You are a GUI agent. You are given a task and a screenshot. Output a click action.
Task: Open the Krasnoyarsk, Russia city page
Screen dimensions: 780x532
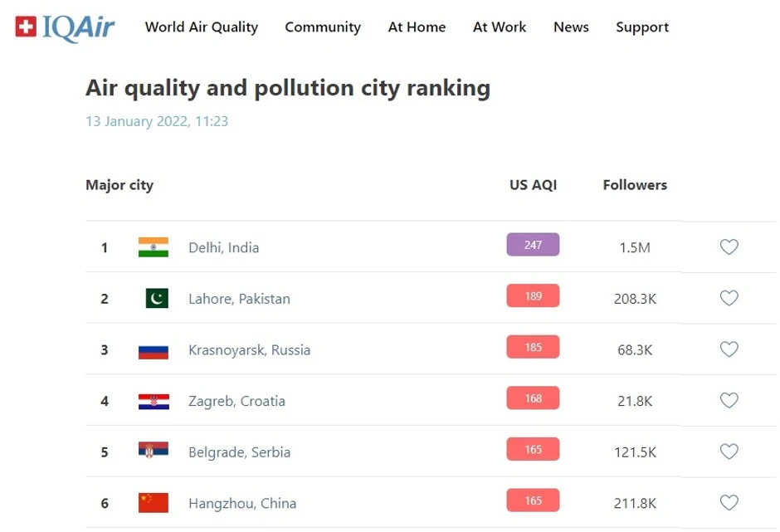(x=249, y=349)
